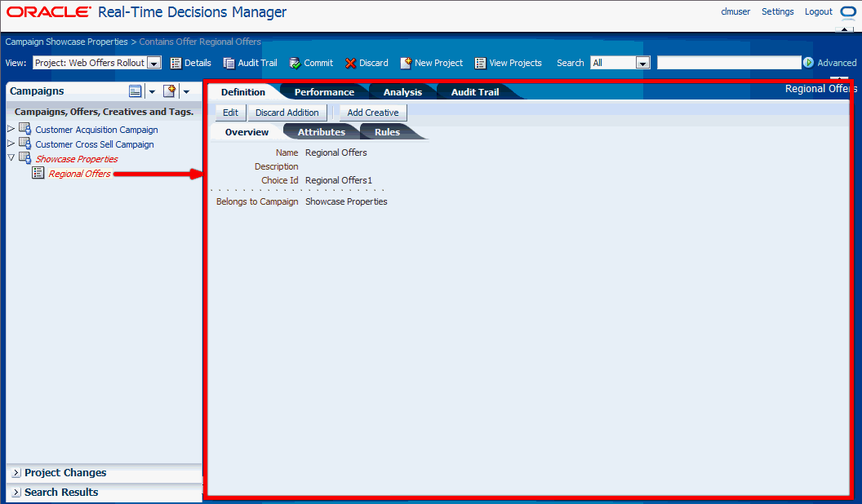Screen dimensions: 862x504
Task: Open the Settings link
Action: click(x=777, y=11)
